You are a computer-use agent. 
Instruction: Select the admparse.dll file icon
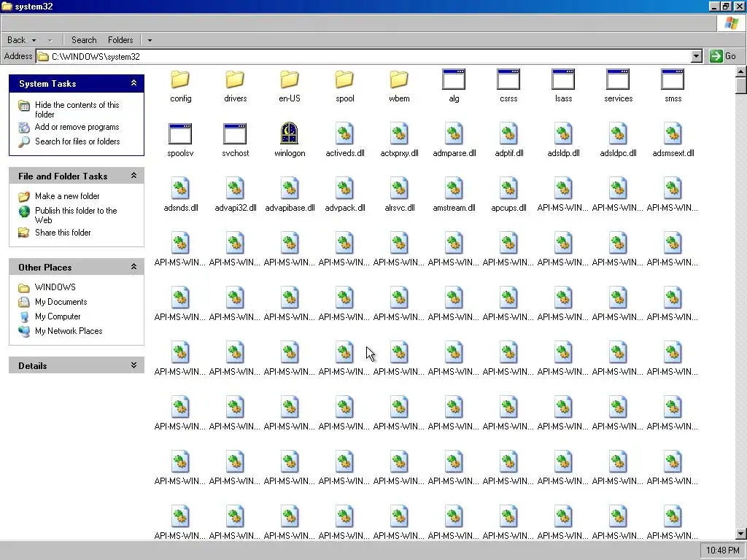pyautogui.click(x=454, y=134)
